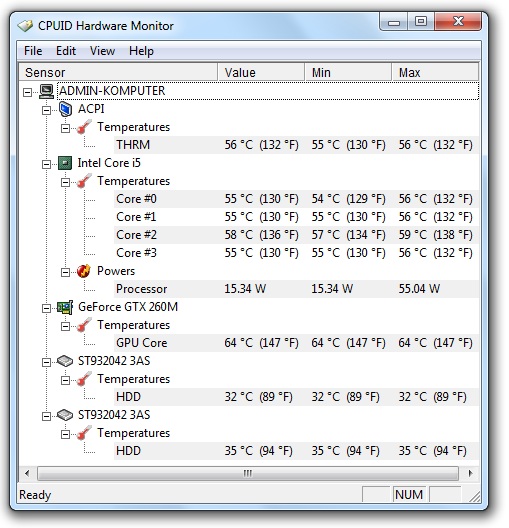Collapse the GeForce GTX 260M branch

coord(46,308)
